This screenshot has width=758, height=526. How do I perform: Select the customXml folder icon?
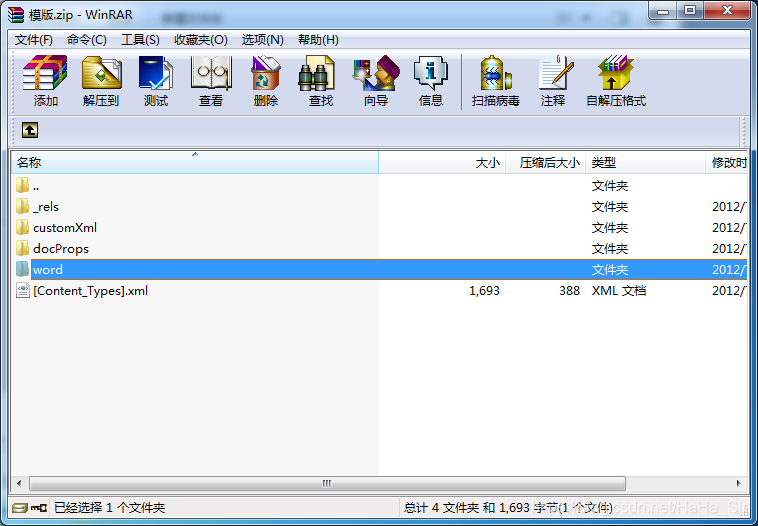click(x=22, y=227)
